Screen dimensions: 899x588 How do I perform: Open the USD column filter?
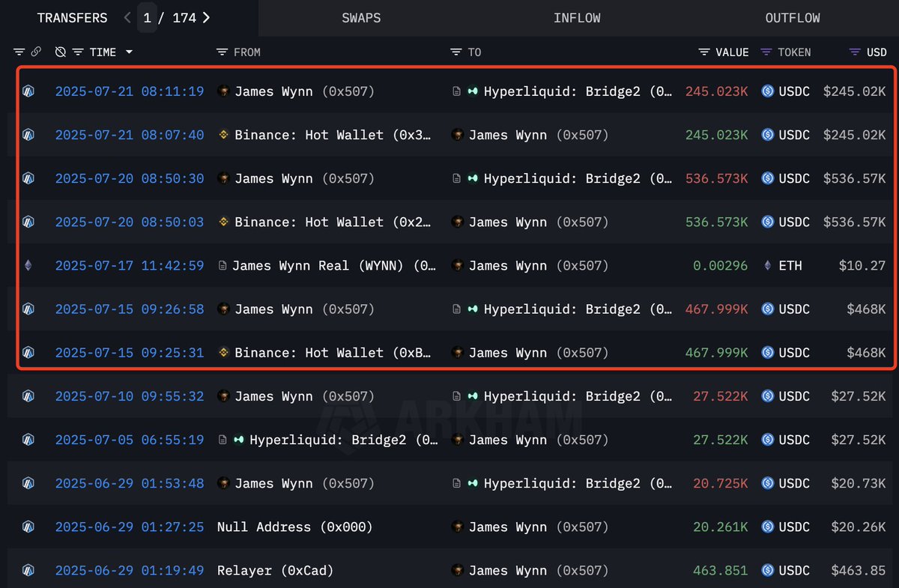coord(855,52)
